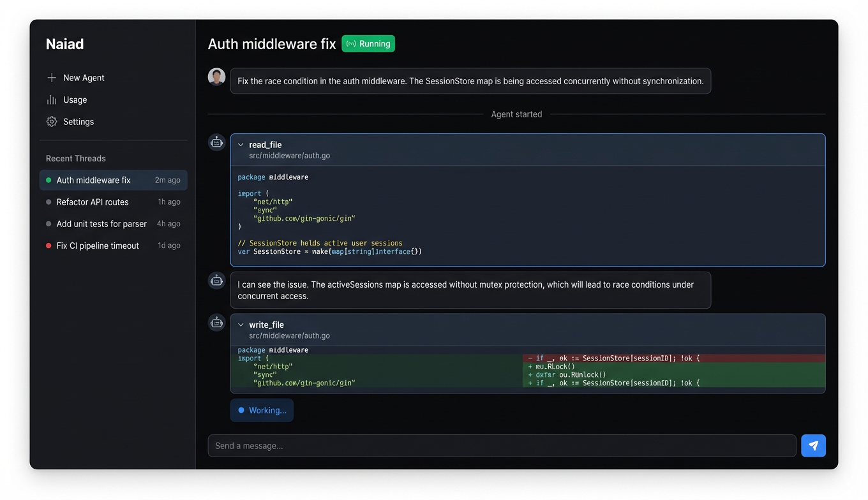Viewport: 868px width, 500px height.
Task: Click the Naiad logo
Action: [64, 43]
